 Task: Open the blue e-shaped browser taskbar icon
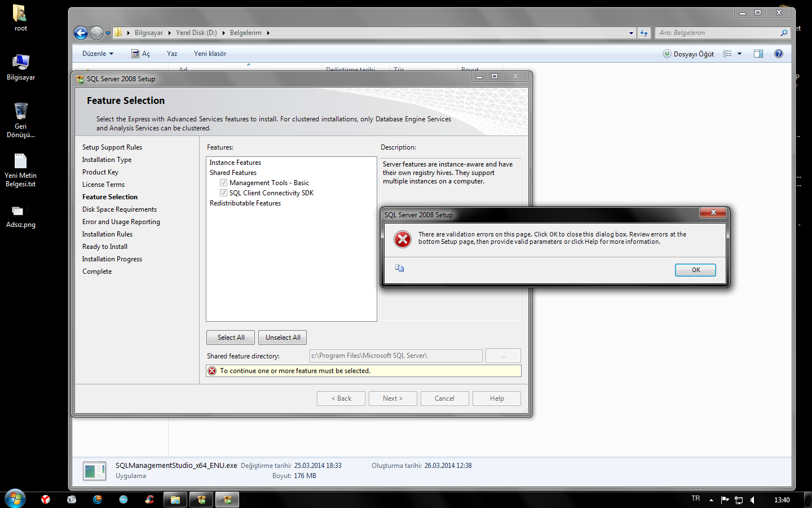tap(98, 500)
